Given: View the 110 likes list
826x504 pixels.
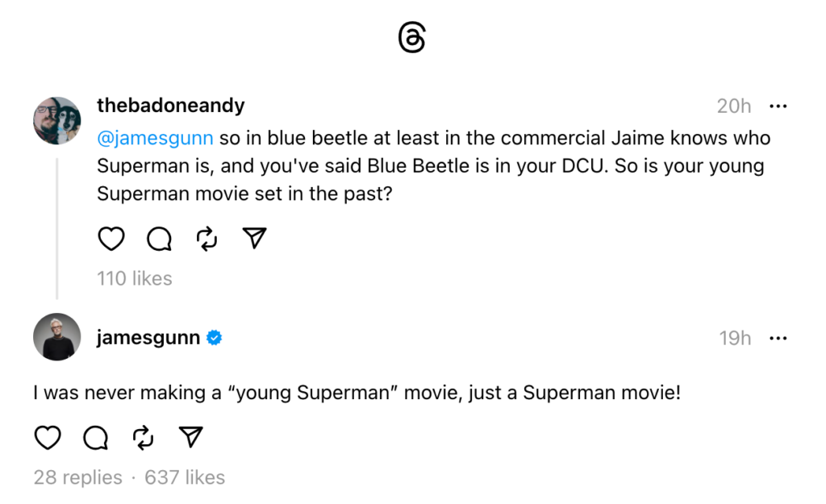Looking at the screenshot, I should (x=134, y=278).
